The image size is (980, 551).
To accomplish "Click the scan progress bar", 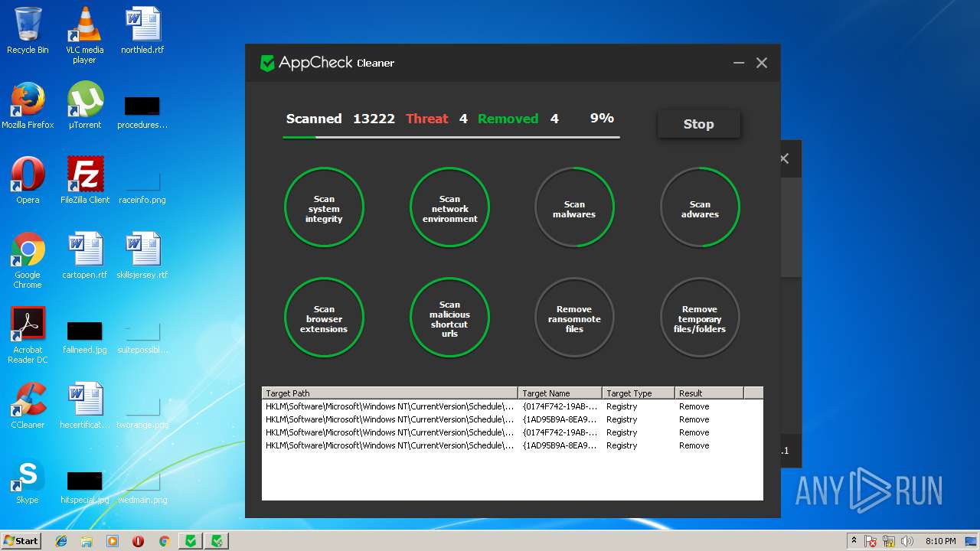I will click(x=451, y=137).
